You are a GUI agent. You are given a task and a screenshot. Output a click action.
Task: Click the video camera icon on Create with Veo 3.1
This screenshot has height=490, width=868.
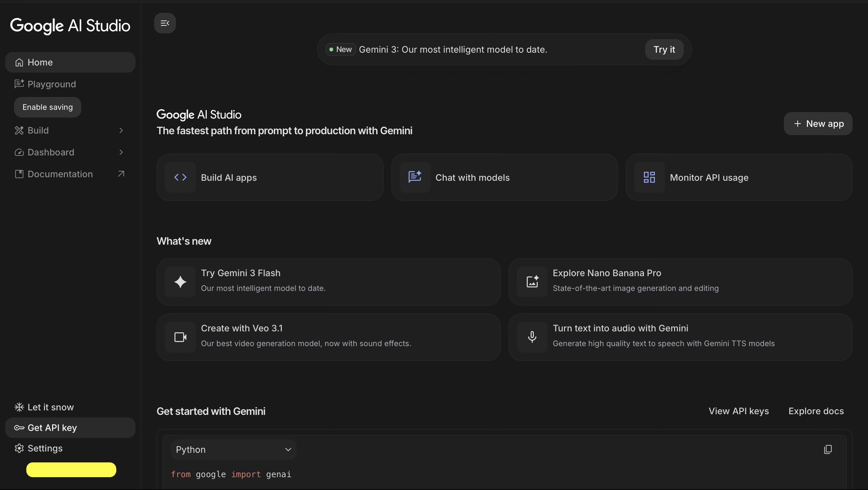[181, 337]
